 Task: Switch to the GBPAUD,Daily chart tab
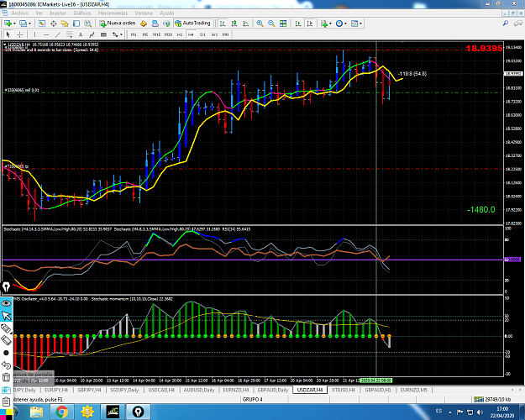point(272,390)
